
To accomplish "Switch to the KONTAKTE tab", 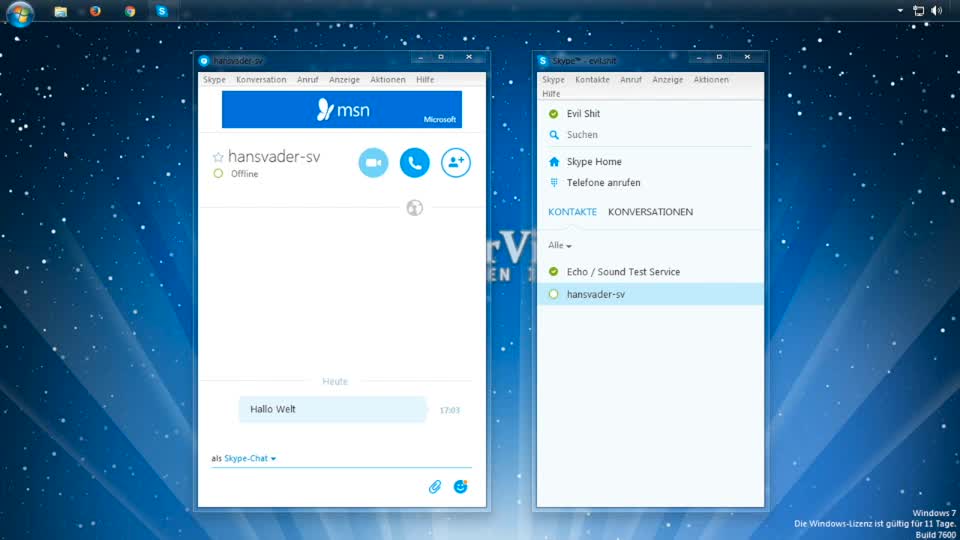I will [572, 212].
